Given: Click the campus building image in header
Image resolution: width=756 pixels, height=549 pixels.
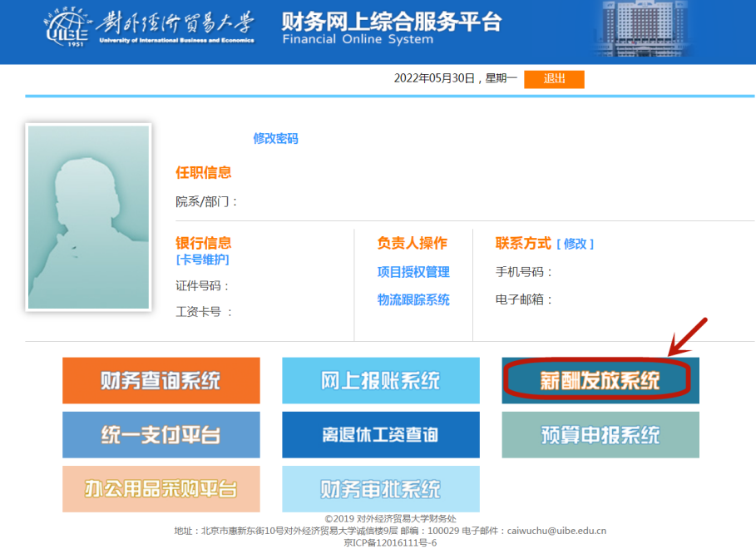Looking at the screenshot, I should [x=644, y=29].
